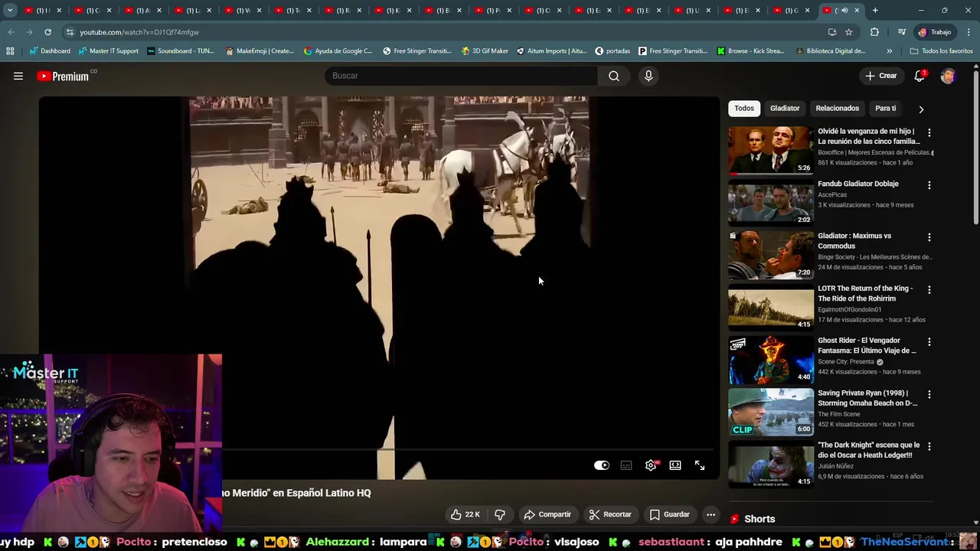Open Olvidé la venganza thumbnail
This screenshot has height=551, width=980.
(x=771, y=150)
